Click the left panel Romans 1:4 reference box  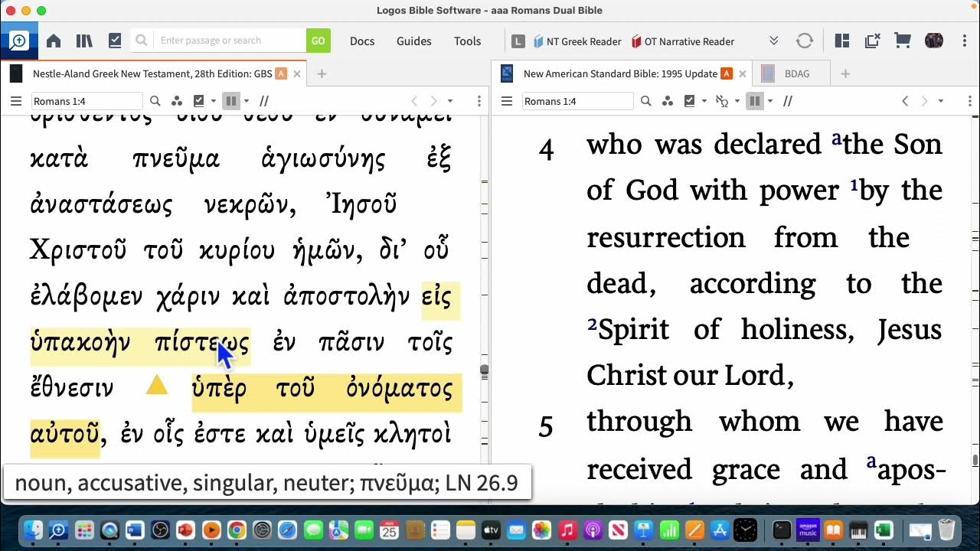click(87, 101)
